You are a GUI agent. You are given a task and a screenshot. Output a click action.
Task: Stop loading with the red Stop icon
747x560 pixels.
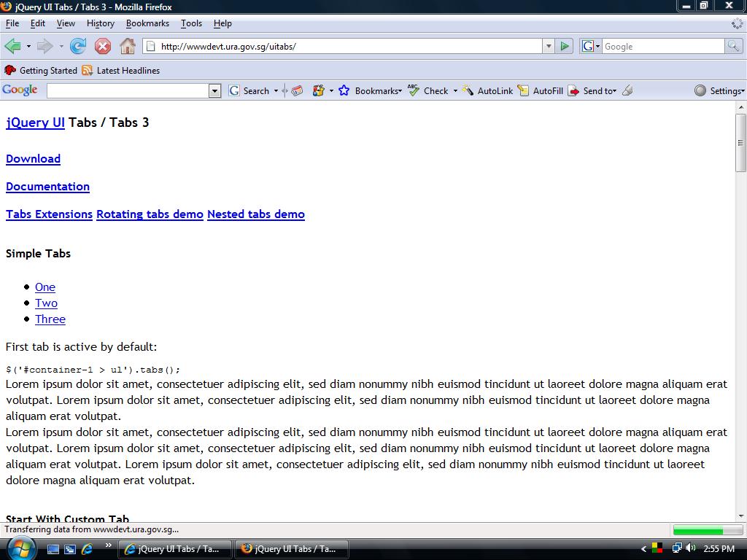[x=103, y=47]
